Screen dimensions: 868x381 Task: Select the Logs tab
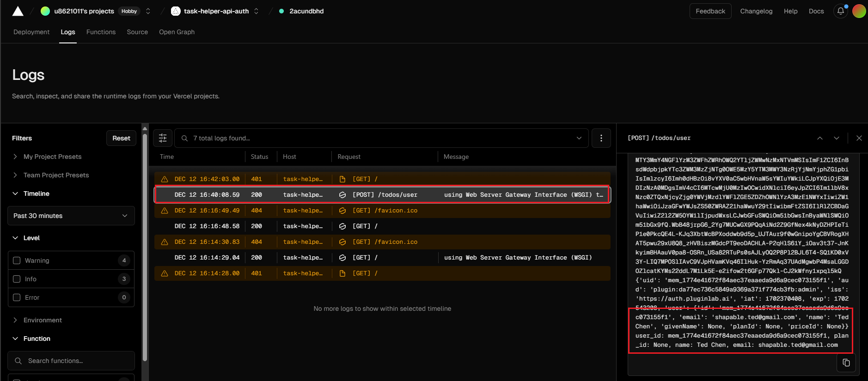point(68,32)
